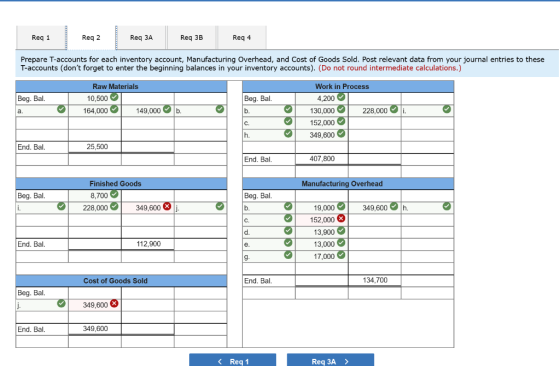Open Manufacturing Overhead entry 'g.' dropdown
This screenshot has height=366, width=560.
tap(269, 256)
